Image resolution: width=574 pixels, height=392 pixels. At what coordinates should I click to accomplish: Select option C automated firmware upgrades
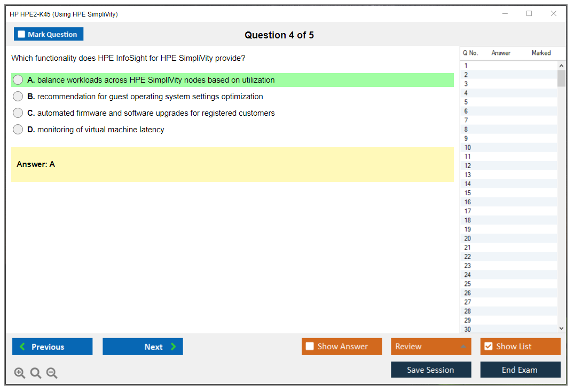pos(18,113)
